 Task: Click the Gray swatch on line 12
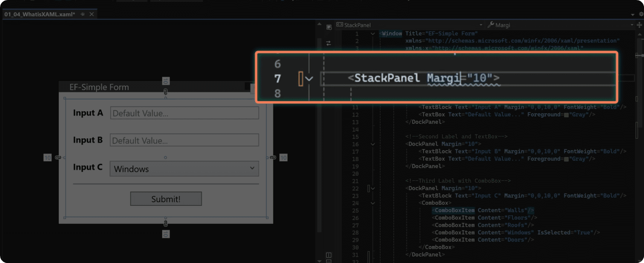pos(566,115)
